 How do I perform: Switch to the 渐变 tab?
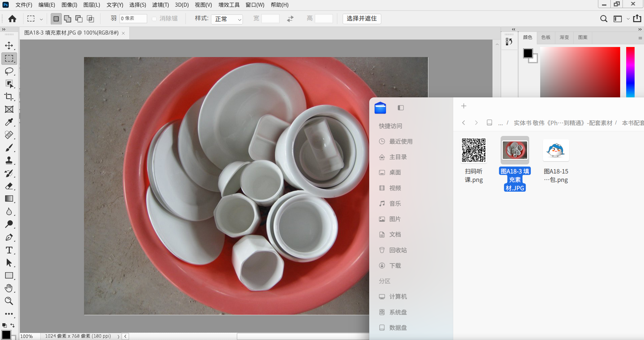[564, 37]
